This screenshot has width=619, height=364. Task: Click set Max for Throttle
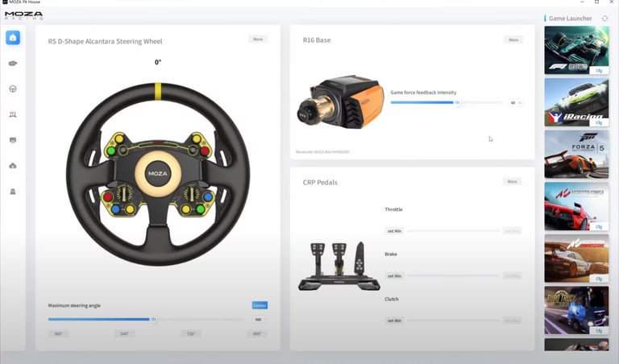pos(513,230)
